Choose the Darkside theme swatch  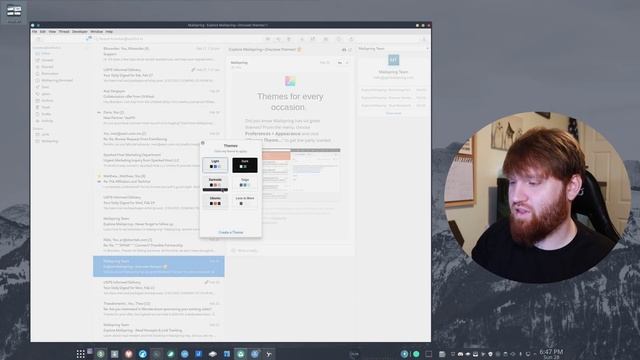click(x=215, y=183)
